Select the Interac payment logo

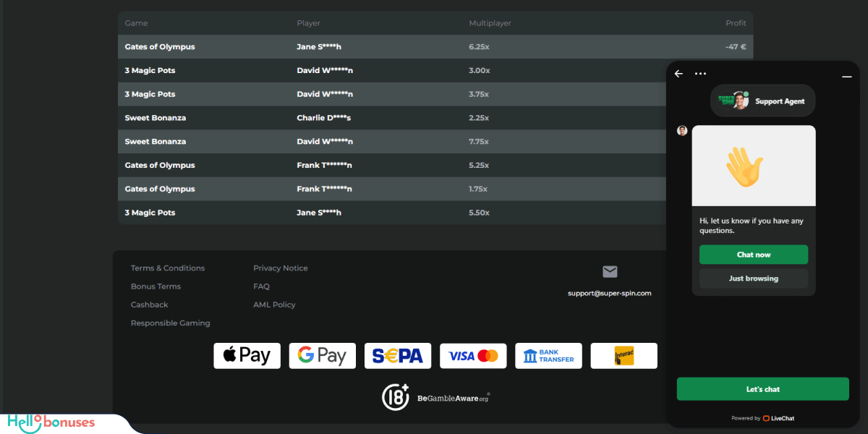[x=624, y=356]
